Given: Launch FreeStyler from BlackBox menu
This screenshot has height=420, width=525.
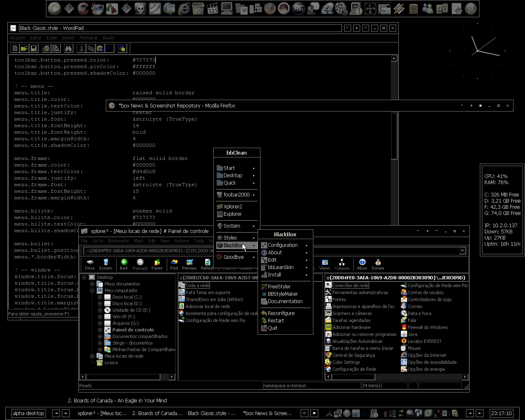Looking at the screenshot, I should (285, 287).
